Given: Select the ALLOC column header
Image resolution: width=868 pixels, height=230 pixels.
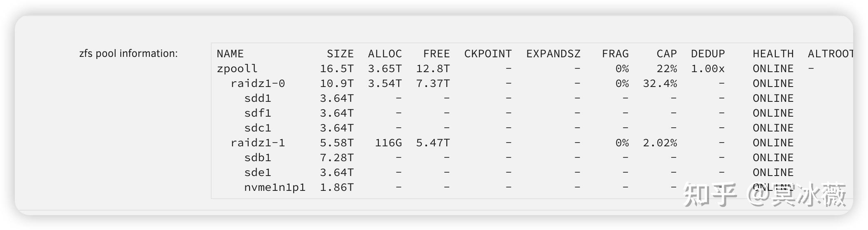Looking at the screenshot, I should tap(385, 54).
